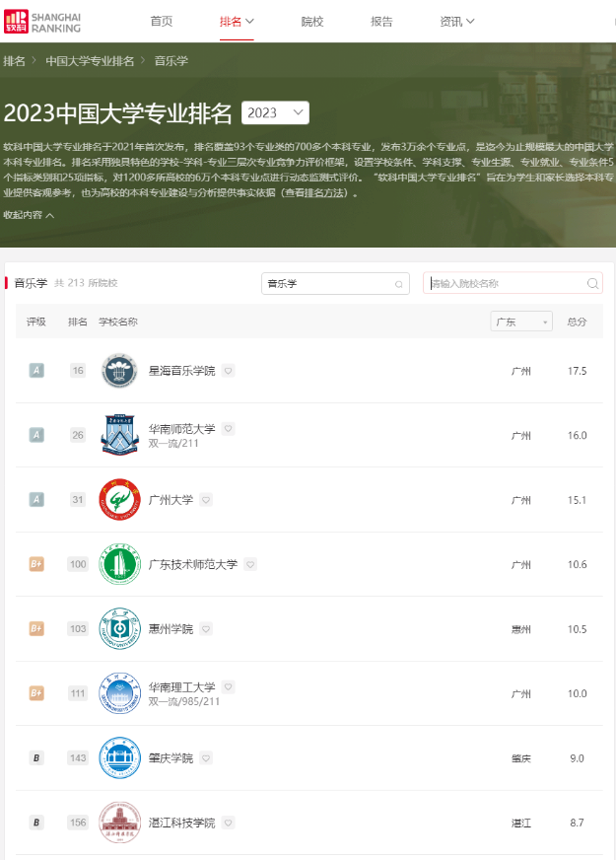Expand the 排名 navigation menu

[x=237, y=22]
